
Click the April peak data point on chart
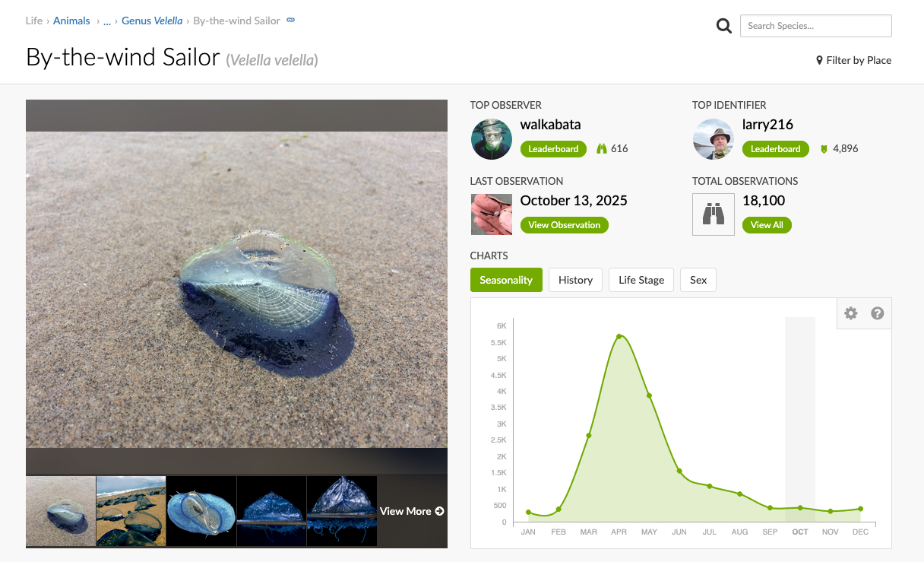pyautogui.click(x=619, y=336)
